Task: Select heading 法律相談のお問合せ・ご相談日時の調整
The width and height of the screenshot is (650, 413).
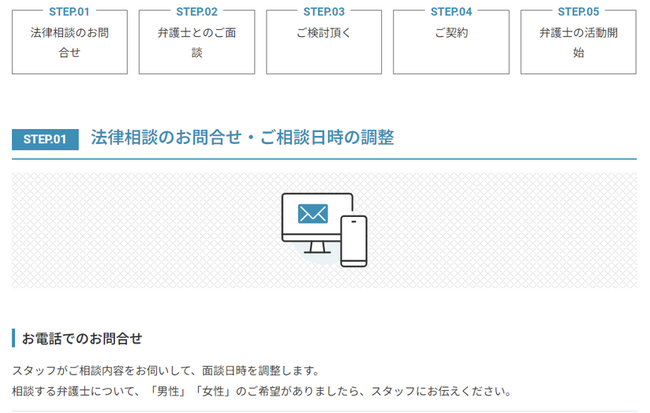Action: point(243,138)
